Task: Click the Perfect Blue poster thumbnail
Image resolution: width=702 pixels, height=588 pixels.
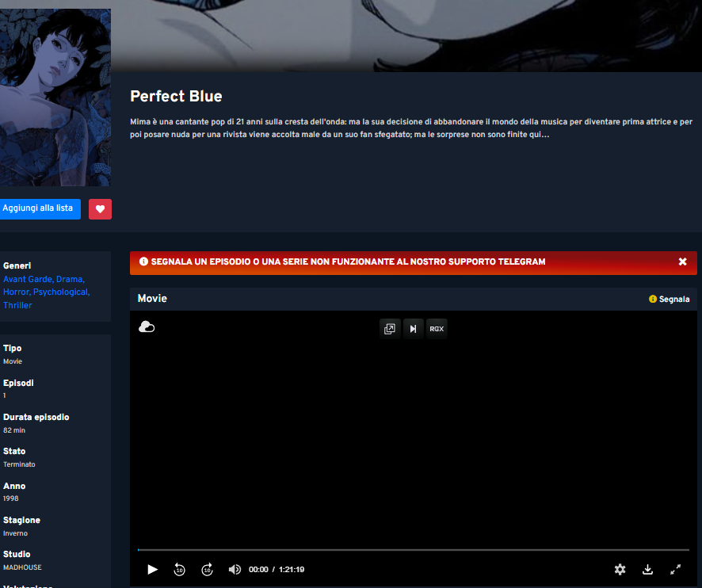Action: point(55,97)
